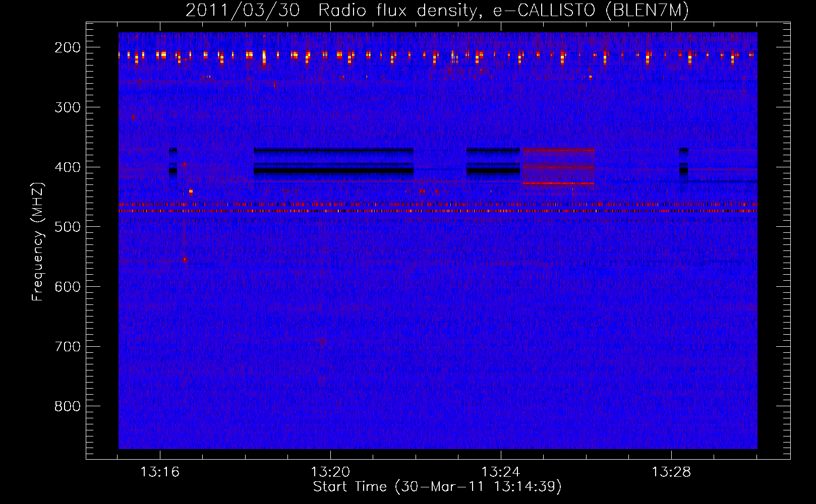
Task: Click the 300 frequency tick label
Action: coord(68,107)
